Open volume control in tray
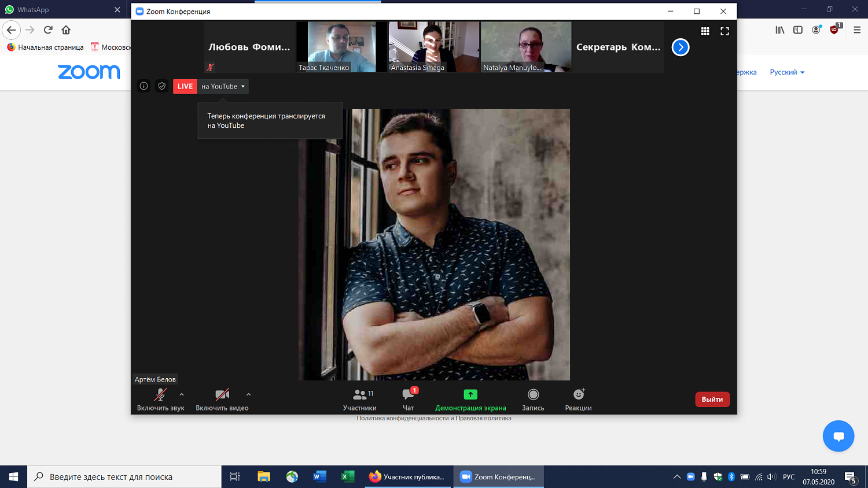The height and width of the screenshot is (488, 868). tap(771, 477)
